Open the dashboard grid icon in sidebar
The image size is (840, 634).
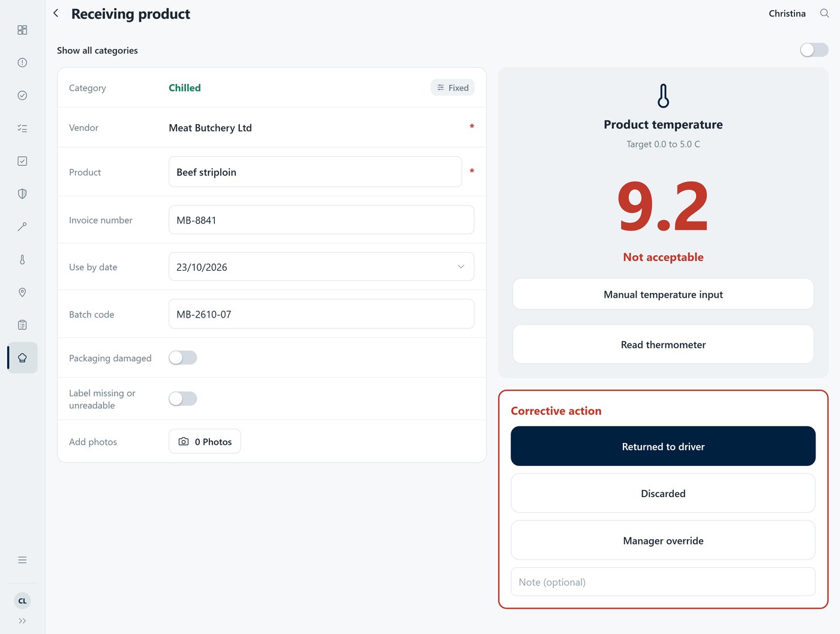point(22,30)
